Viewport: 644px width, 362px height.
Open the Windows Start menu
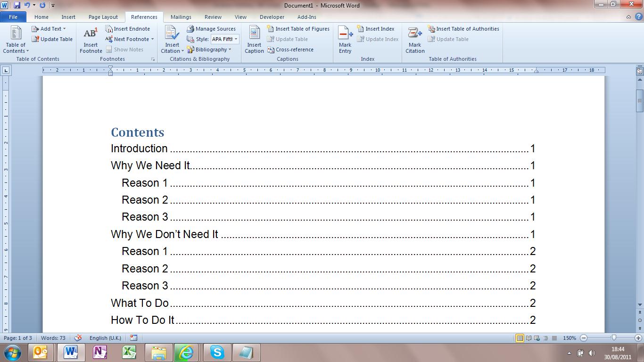tap(12, 352)
